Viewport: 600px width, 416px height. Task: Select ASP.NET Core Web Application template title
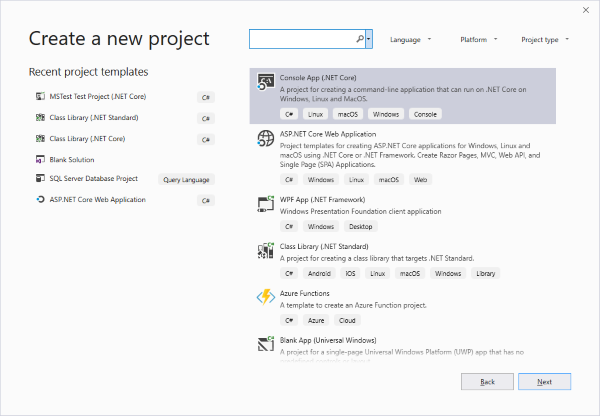click(x=328, y=134)
